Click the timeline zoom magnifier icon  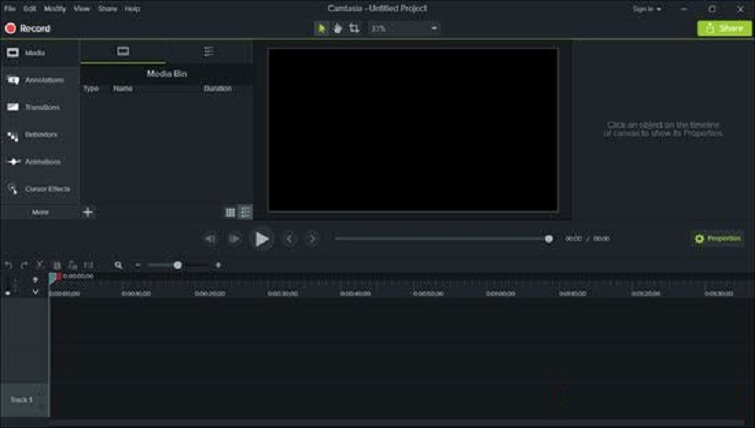point(118,265)
